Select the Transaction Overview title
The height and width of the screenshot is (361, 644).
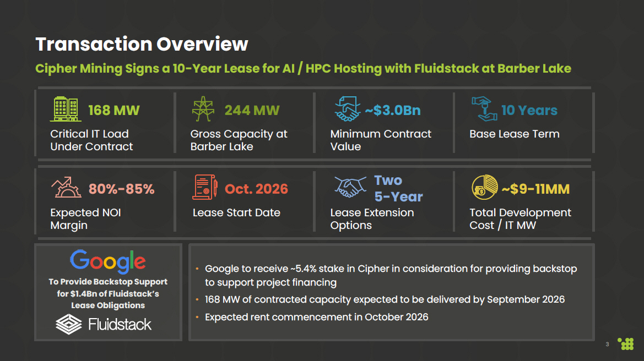(x=142, y=44)
